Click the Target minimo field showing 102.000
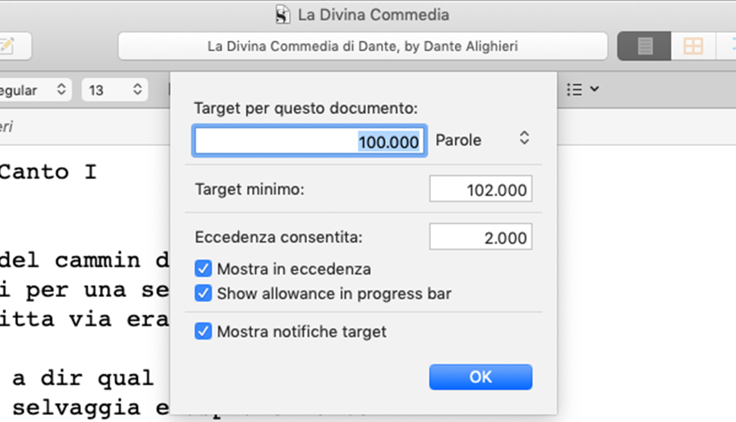 coord(481,189)
